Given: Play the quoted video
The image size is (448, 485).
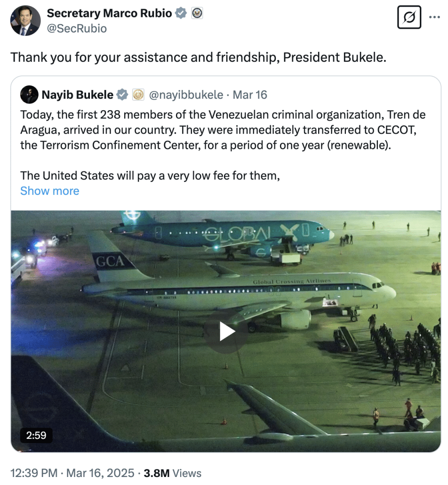Looking at the screenshot, I should (x=226, y=332).
